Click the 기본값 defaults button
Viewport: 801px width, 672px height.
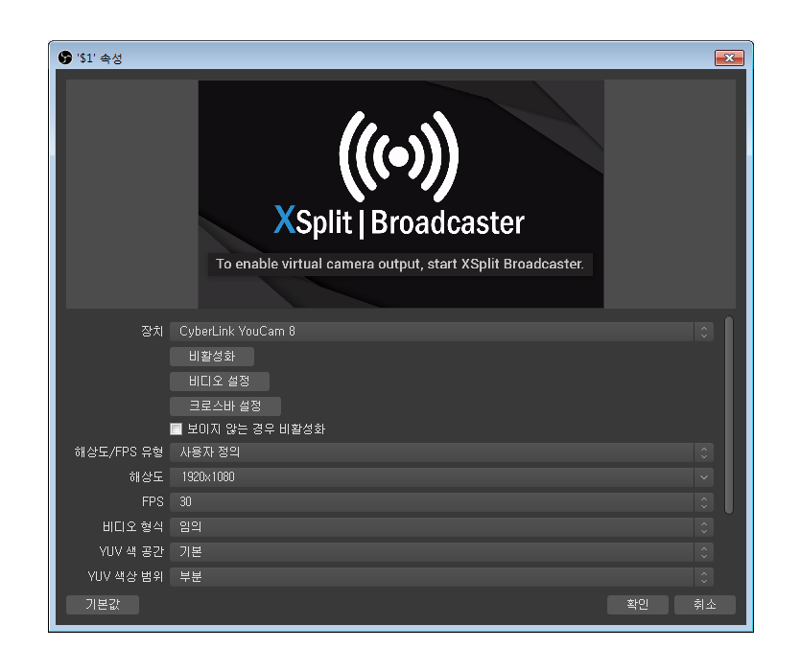103,605
